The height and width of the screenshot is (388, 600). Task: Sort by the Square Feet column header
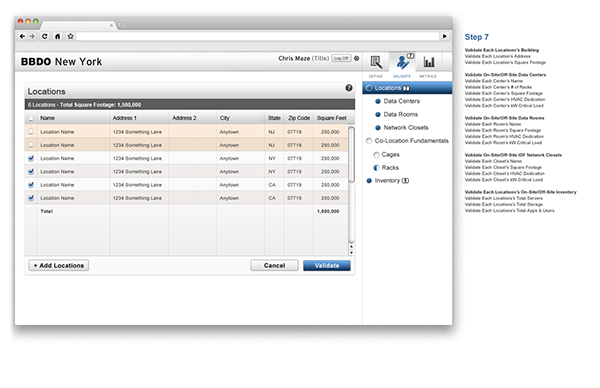pyautogui.click(x=331, y=118)
